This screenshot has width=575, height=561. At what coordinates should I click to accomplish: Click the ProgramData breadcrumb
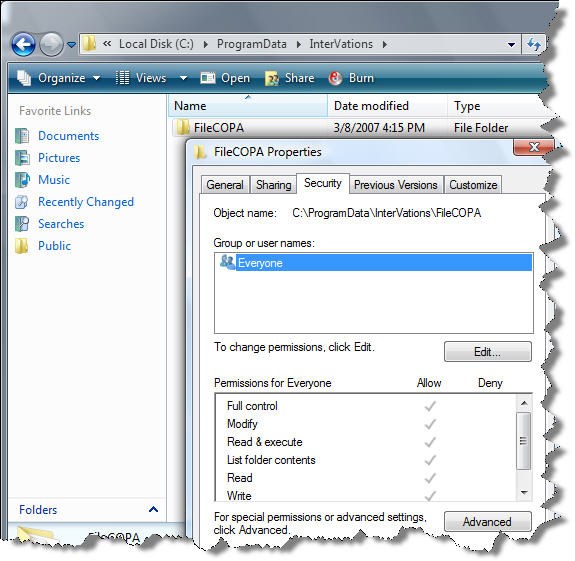pyautogui.click(x=252, y=44)
